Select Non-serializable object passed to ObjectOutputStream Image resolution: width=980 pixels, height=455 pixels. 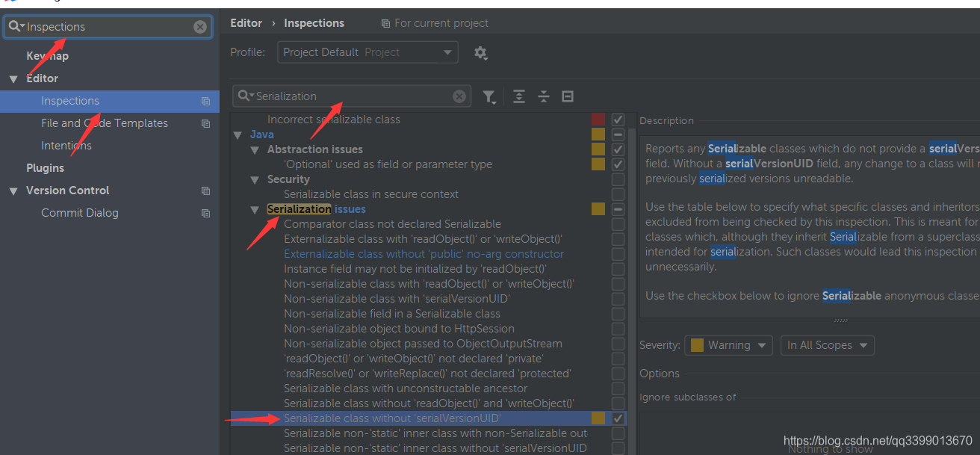click(x=423, y=344)
